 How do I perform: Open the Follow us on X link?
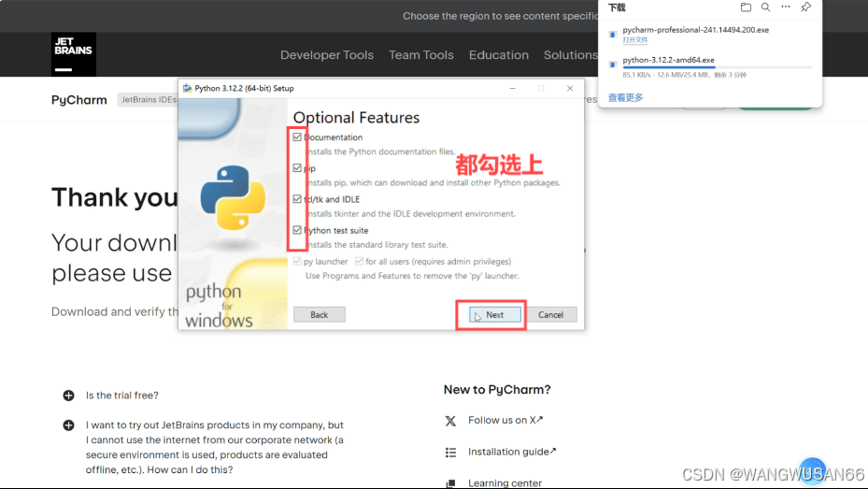[505, 421]
